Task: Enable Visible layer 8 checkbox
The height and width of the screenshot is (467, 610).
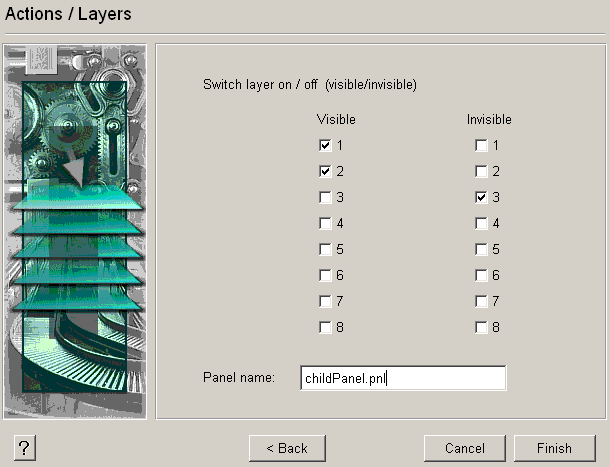Action: click(325, 327)
